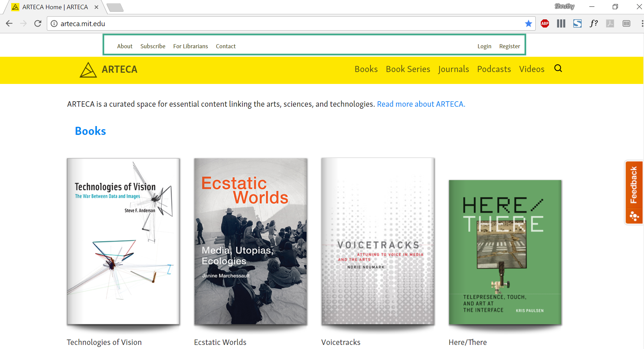Open the Contact link

click(226, 46)
